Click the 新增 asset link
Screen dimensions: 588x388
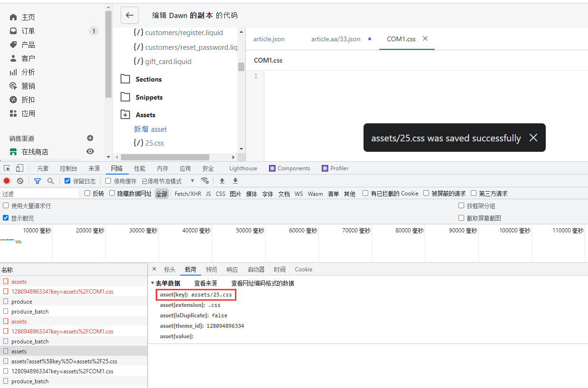[150, 129]
